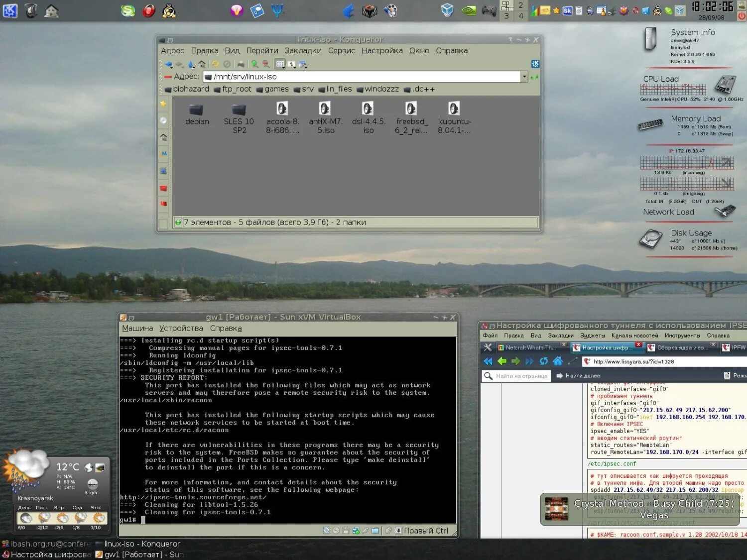Open the gamepad icon in the panel
Viewport: 747px width, 560px height.
[489, 10]
